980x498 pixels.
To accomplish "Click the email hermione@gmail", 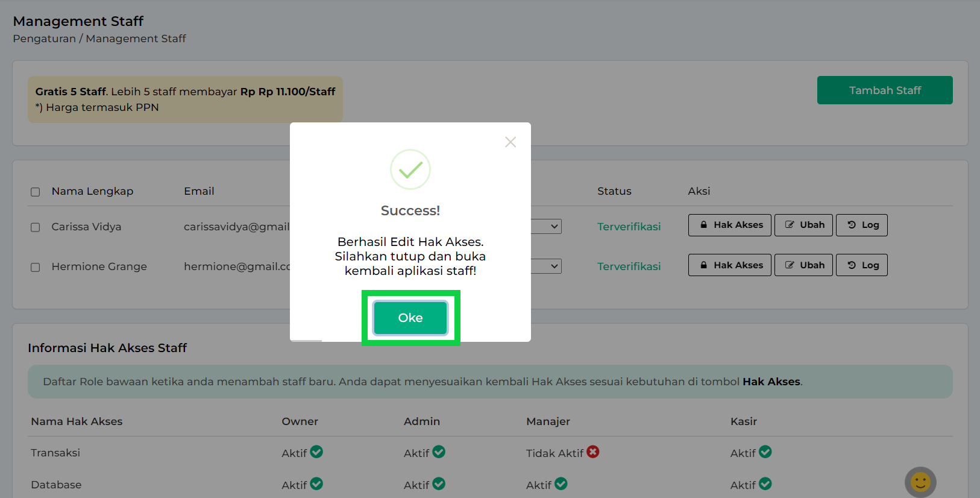I will [237, 266].
